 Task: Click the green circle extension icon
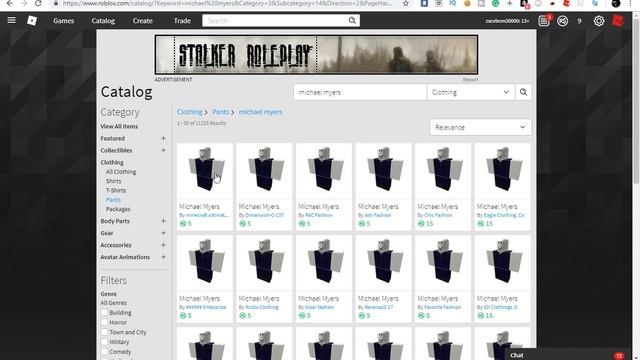click(x=496, y=3)
